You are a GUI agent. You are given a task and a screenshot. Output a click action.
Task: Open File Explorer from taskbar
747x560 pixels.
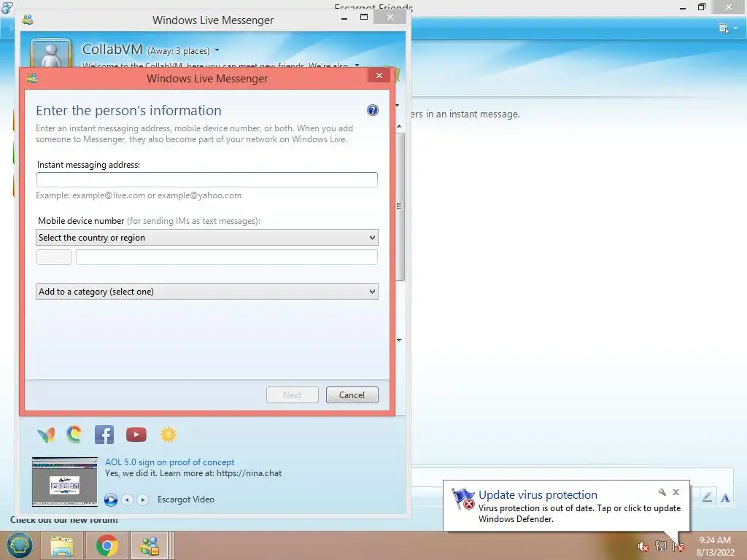click(62, 545)
